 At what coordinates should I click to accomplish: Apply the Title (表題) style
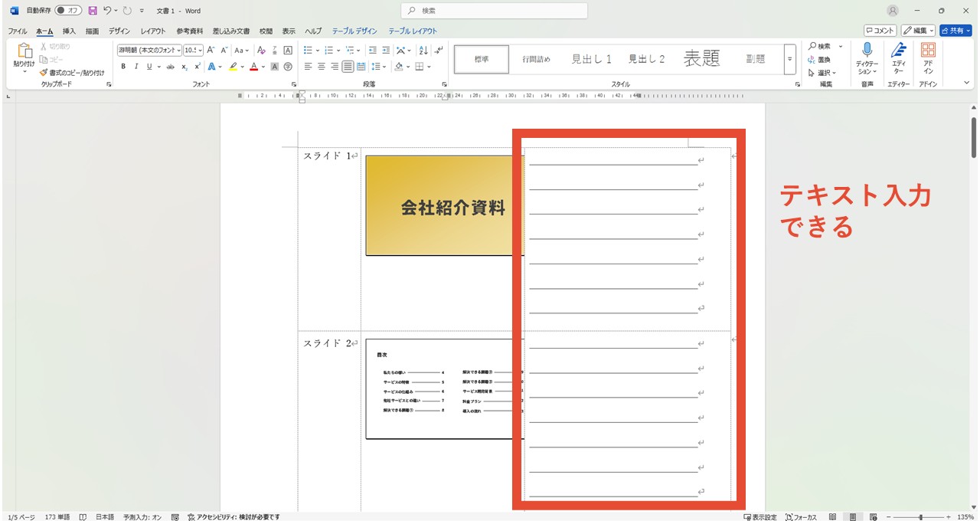[x=702, y=59]
